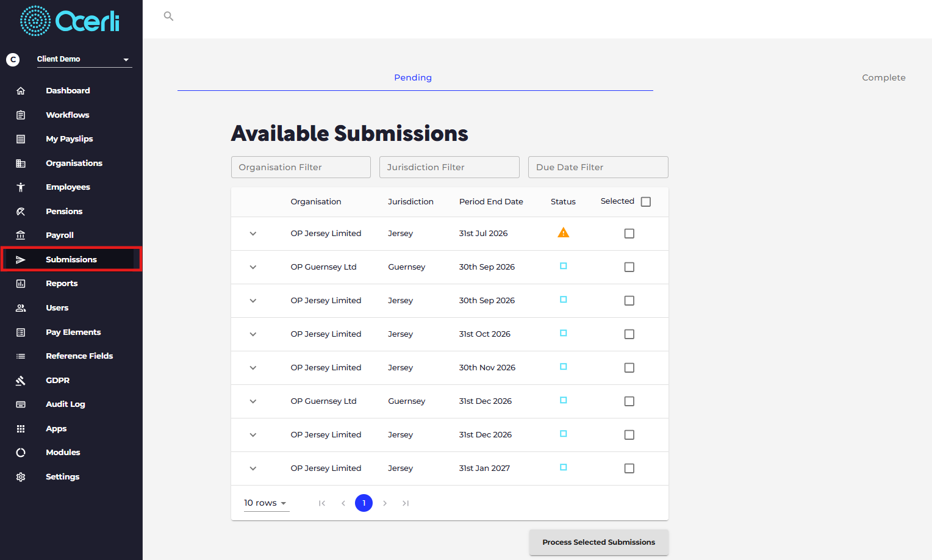Open Dashboard home icon in sidebar

pyautogui.click(x=21, y=91)
